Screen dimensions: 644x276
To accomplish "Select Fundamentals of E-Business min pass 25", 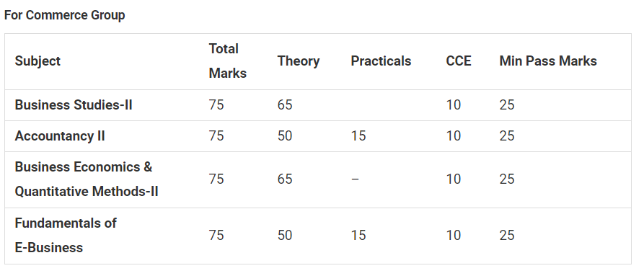I will (x=507, y=236).
